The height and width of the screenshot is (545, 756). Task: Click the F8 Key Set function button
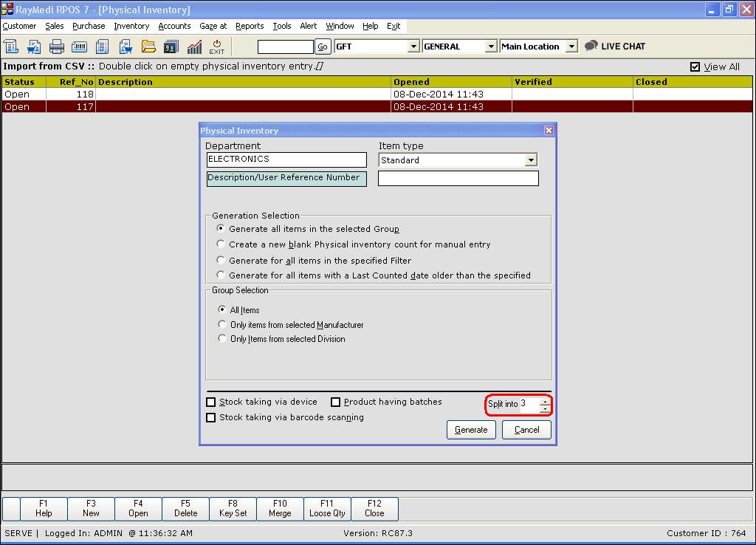coord(233,509)
